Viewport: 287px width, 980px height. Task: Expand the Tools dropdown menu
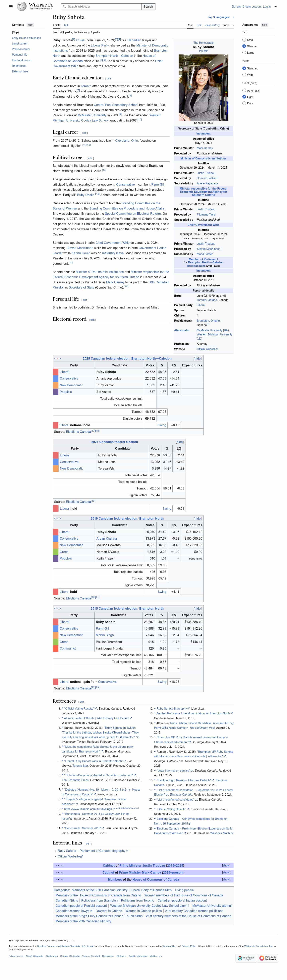228,25
